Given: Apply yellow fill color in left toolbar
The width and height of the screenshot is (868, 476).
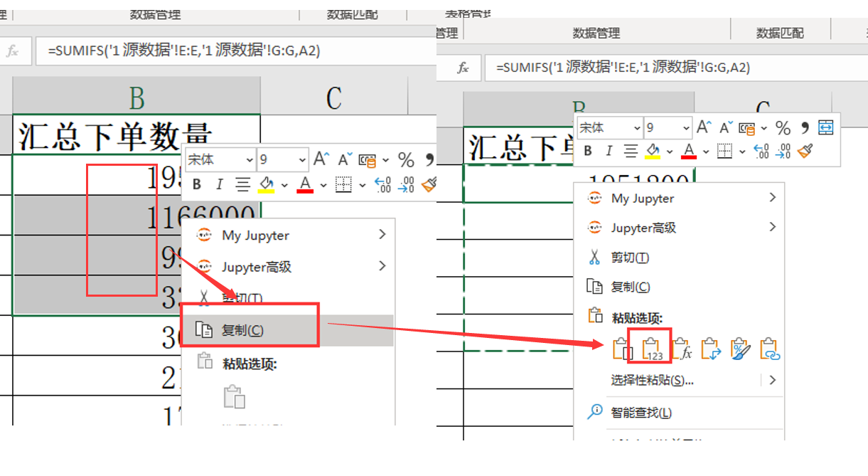Looking at the screenshot, I should (267, 185).
